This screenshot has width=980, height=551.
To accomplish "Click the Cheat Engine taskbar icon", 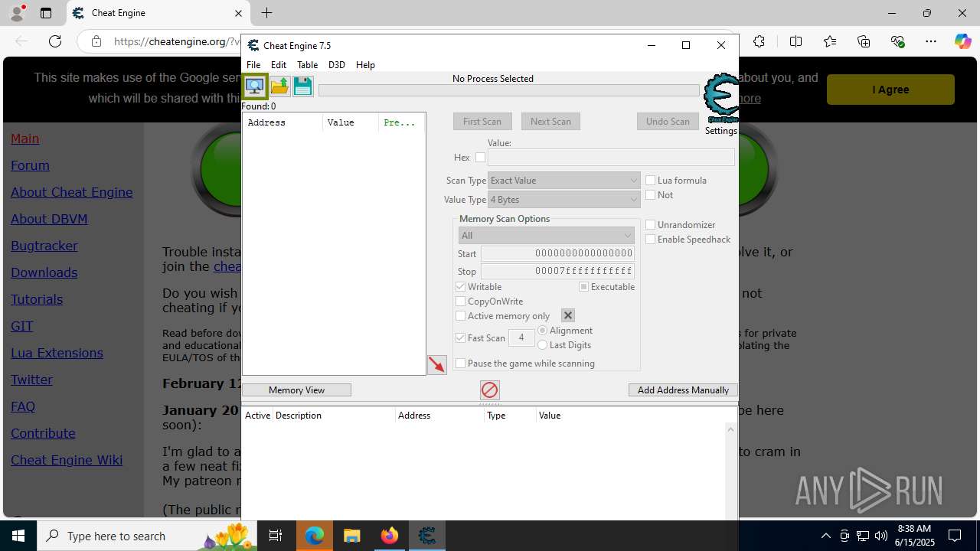I will point(426,536).
